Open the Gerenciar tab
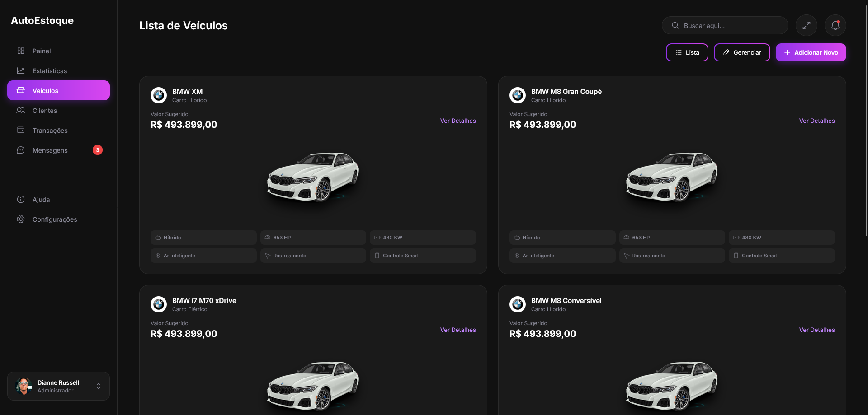This screenshot has width=868, height=415. click(741, 52)
